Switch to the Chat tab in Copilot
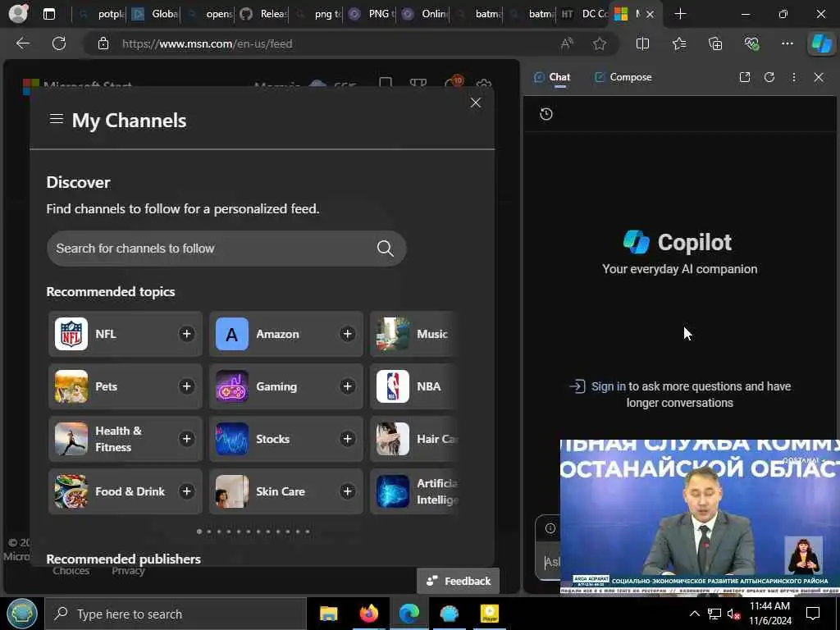840x630 pixels. click(552, 77)
